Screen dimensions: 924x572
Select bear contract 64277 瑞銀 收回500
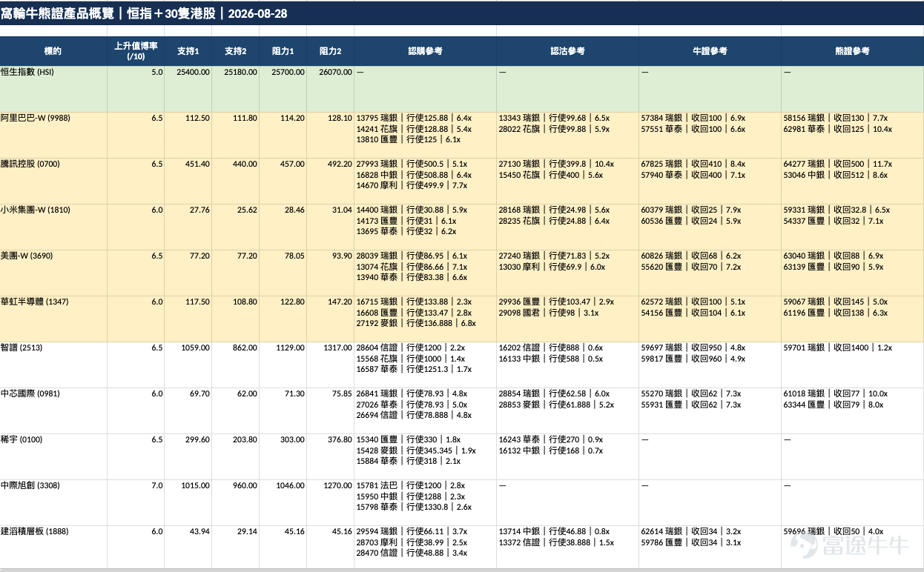[837, 164]
